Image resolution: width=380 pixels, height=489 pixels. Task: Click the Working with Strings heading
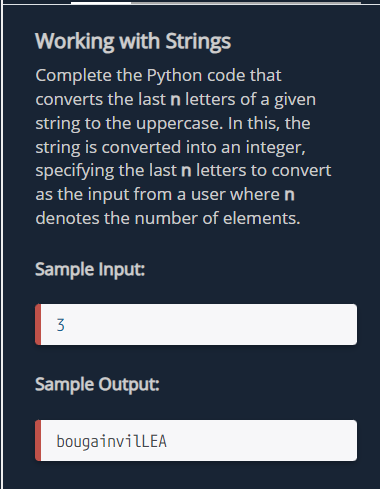click(133, 42)
